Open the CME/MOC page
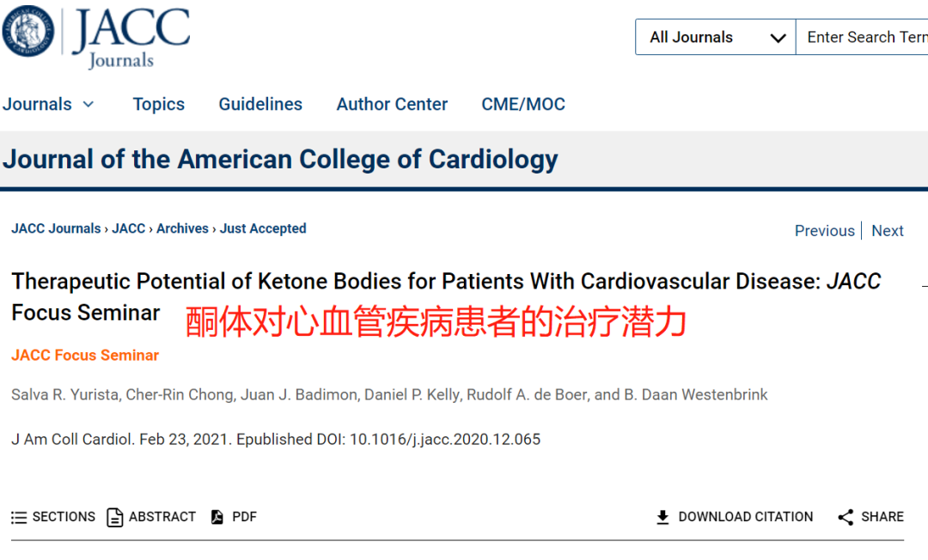 click(x=523, y=104)
